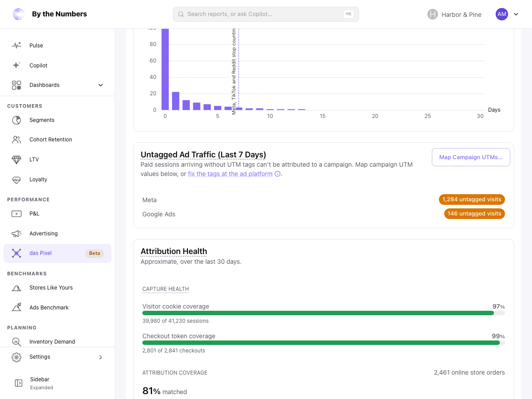Click Map Campaign UTMs button
532x399 pixels.
[x=471, y=157]
